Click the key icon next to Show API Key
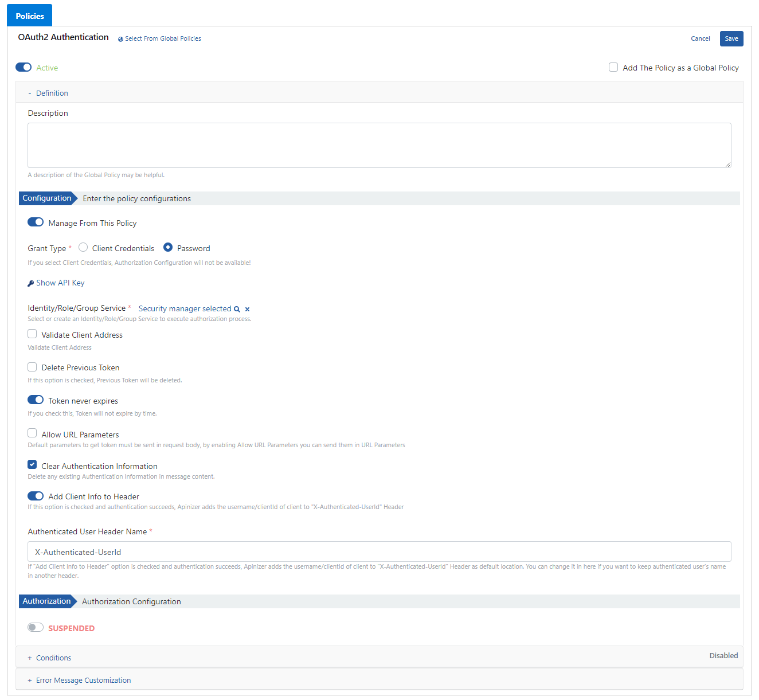The image size is (759, 700). tap(31, 283)
